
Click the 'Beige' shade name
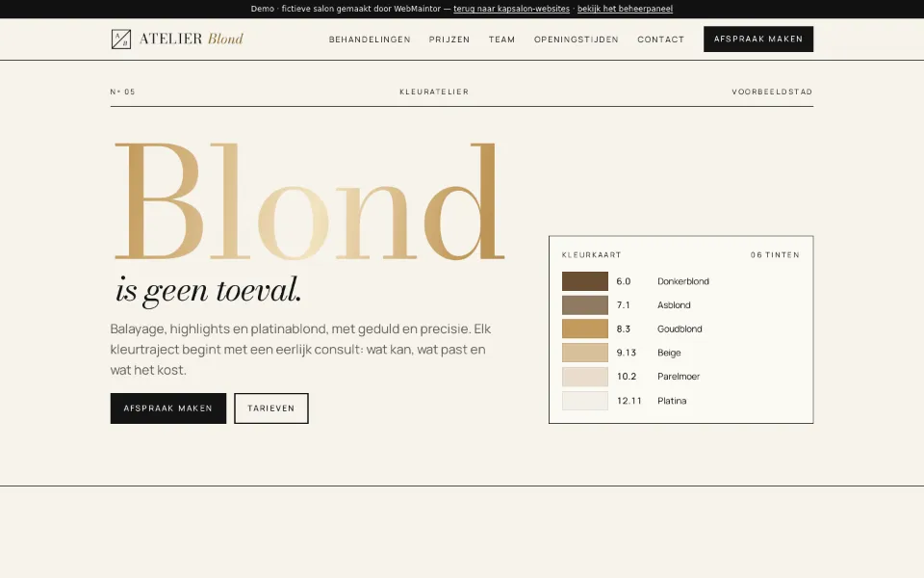tap(669, 353)
